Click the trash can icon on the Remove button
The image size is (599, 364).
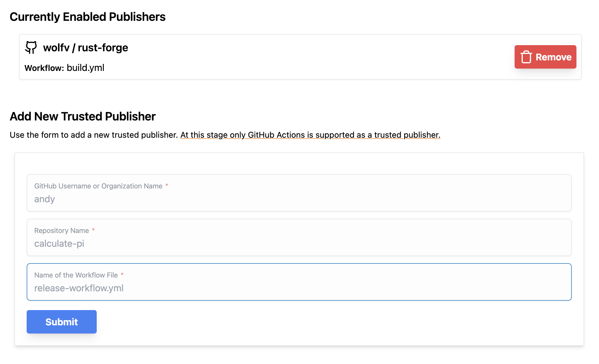[526, 57]
